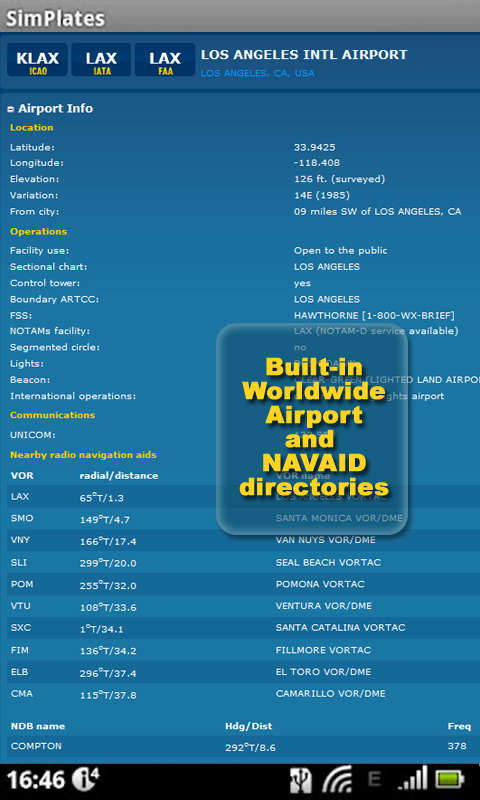Screen dimensions: 480x800
Task: Tap the Hdg/Dist column header
Action: click(249, 726)
